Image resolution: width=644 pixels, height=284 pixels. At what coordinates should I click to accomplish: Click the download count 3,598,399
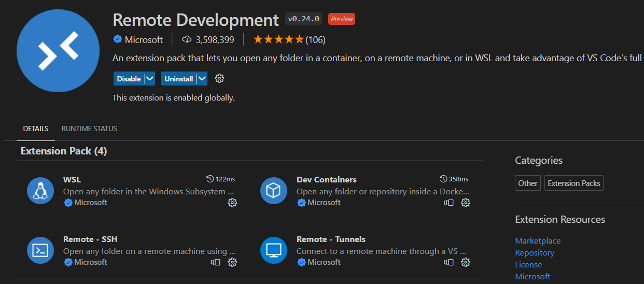208,39
